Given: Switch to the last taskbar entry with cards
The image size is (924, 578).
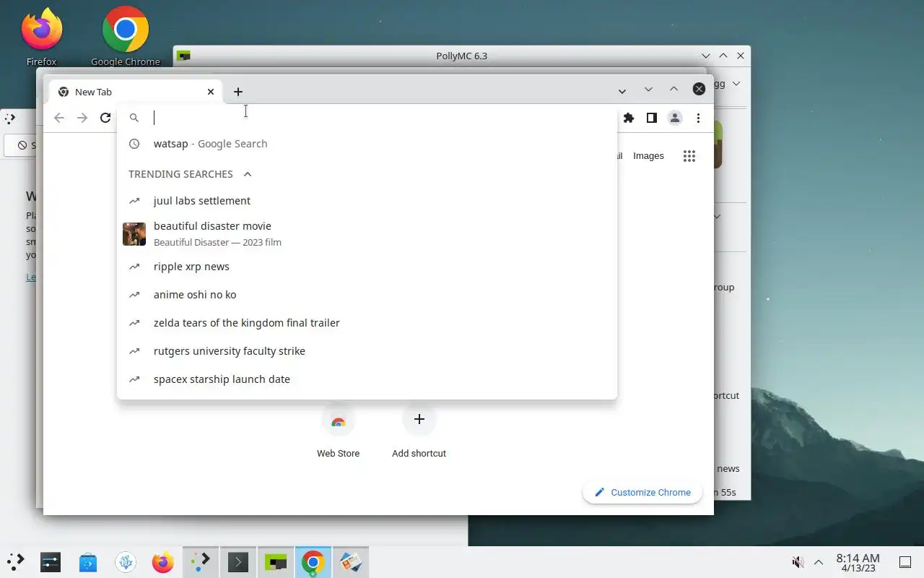Looking at the screenshot, I should coord(351,562).
